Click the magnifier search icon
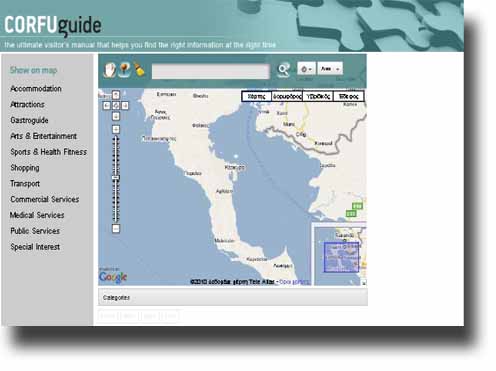 (284, 70)
